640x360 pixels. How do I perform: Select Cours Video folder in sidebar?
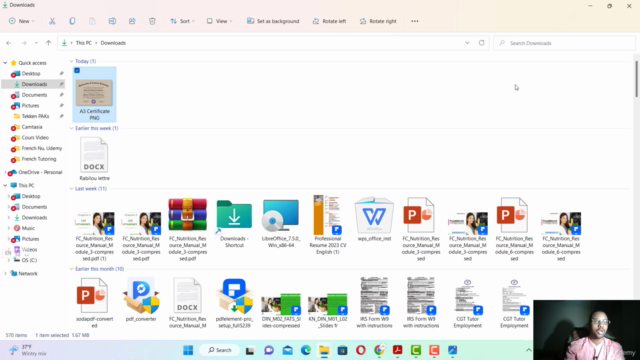click(x=35, y=138)
